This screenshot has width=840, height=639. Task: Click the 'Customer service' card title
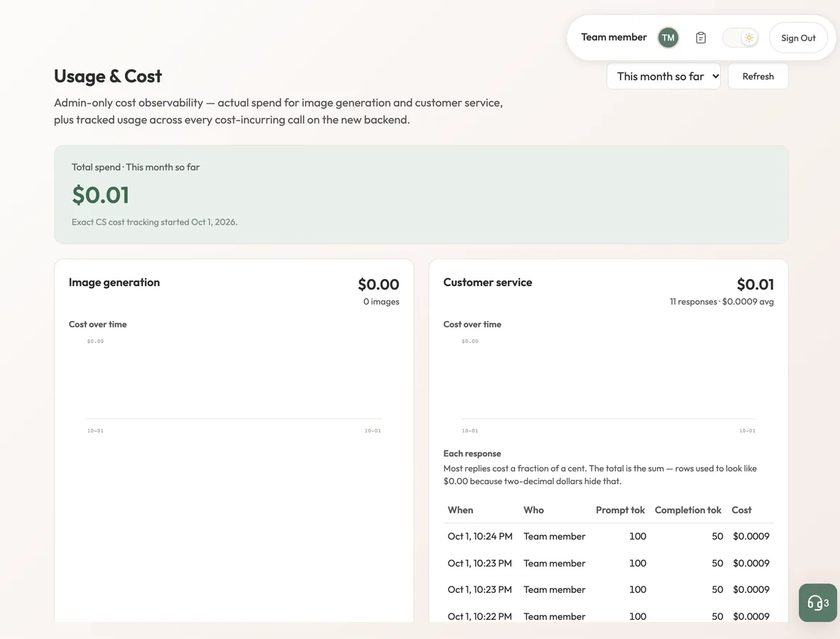[x=487, y=283]
